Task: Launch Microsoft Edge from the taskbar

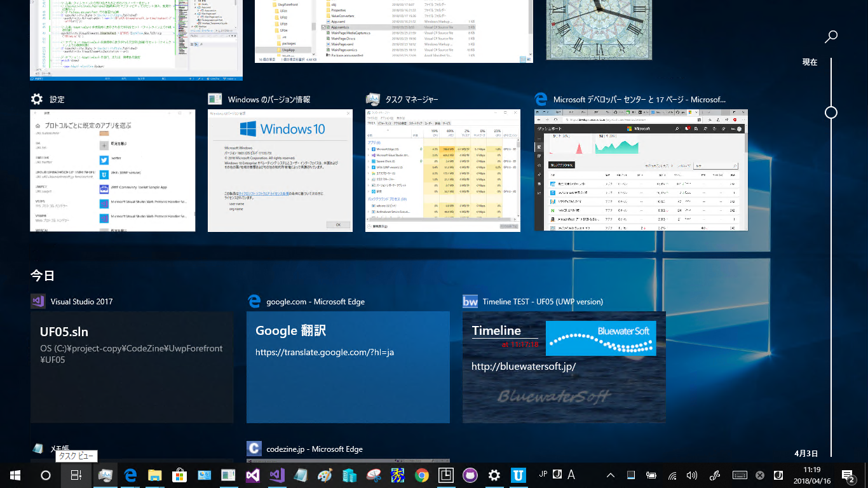Action: point(131,475)
